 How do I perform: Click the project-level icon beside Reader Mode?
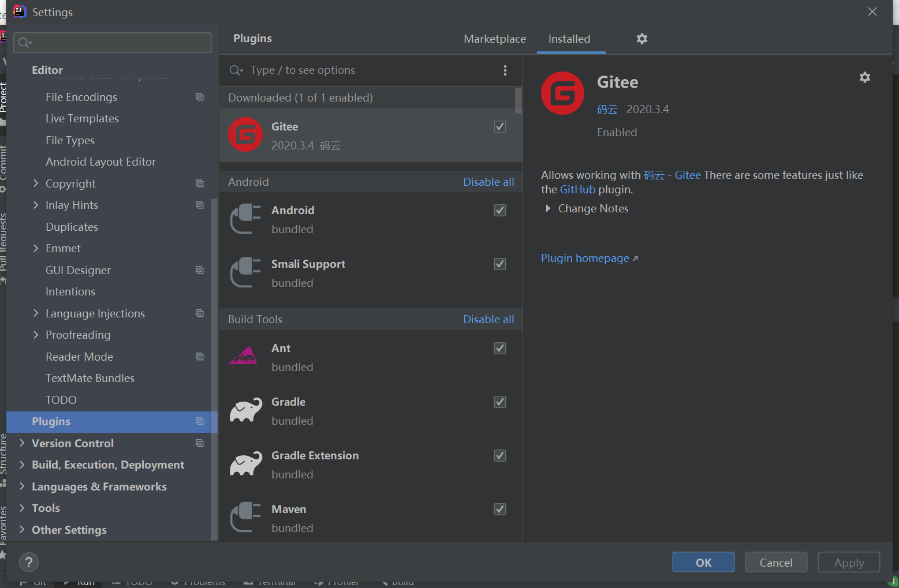[x=200, y=357]
